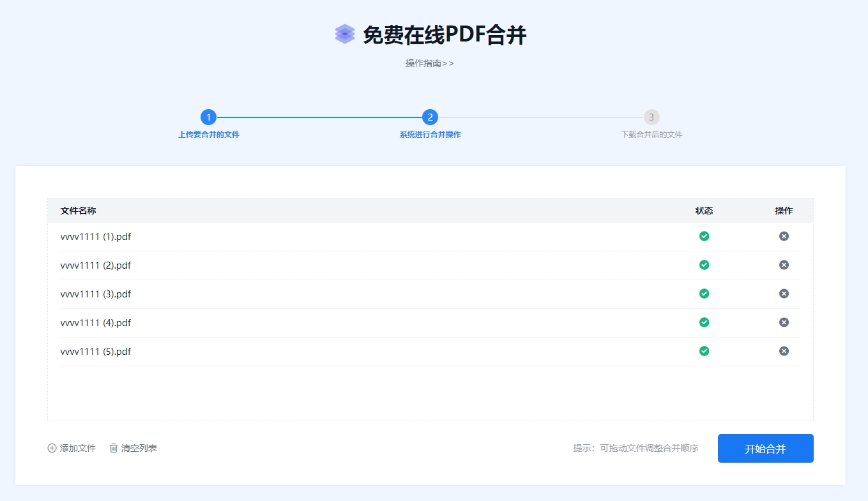Click the 提示：可拖动文件调整合并顺序 hint text
868x501 pixels.
(636, 448)
